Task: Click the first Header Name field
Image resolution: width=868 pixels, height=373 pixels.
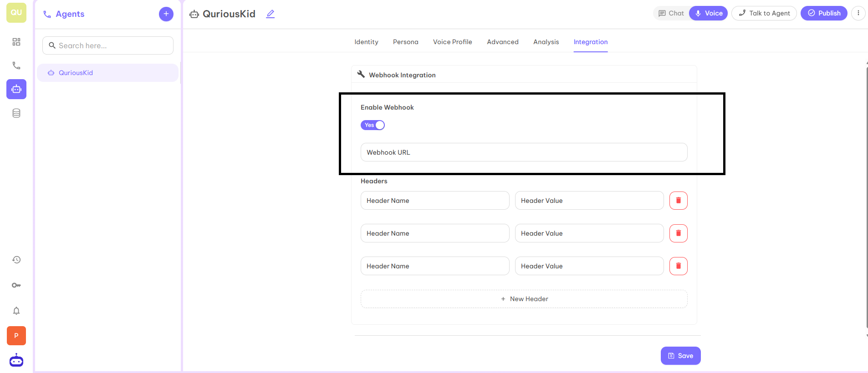Action: tap(435, 201)
